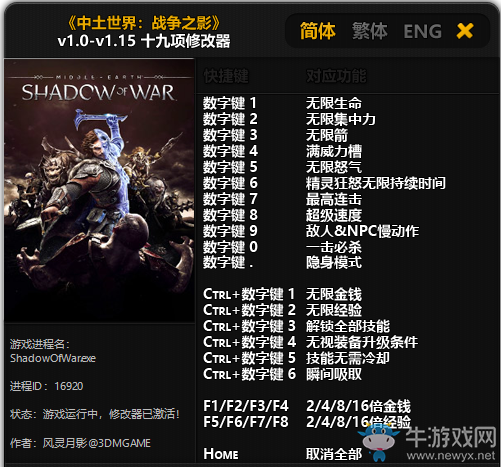Viewport: 501px width, 467px height.
Task: Switch language to 简体
Action: pyautogui.click(x=317, y=31)
